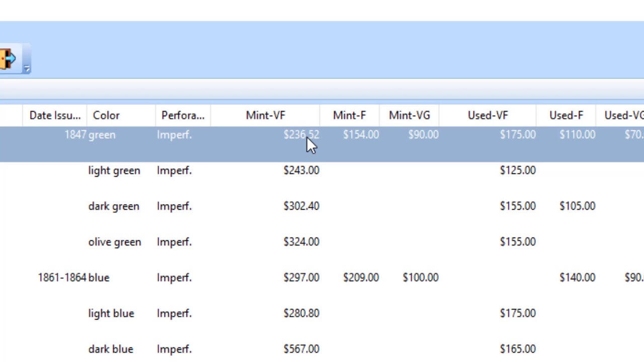Image resolution: width=644 pixels, height=362 pixels.
Task: Click the $105.00 Used-F price cell
Action: click(x=577, y=206)
